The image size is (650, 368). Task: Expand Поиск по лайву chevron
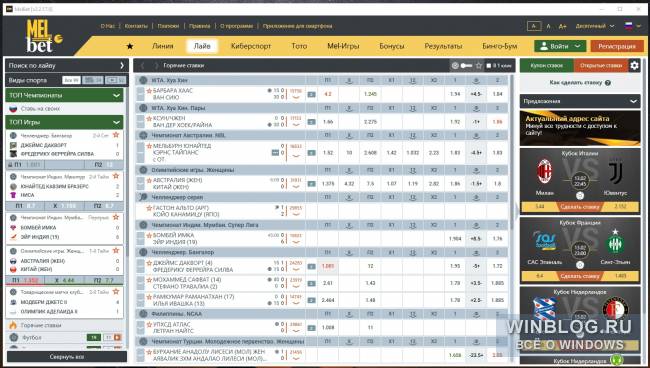(121, 65)
